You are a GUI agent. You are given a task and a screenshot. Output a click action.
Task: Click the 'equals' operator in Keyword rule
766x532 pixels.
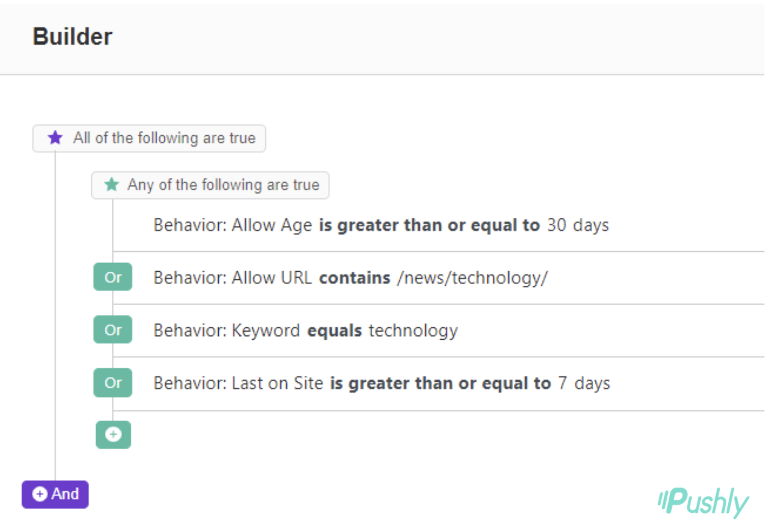(x=334, y=331)
